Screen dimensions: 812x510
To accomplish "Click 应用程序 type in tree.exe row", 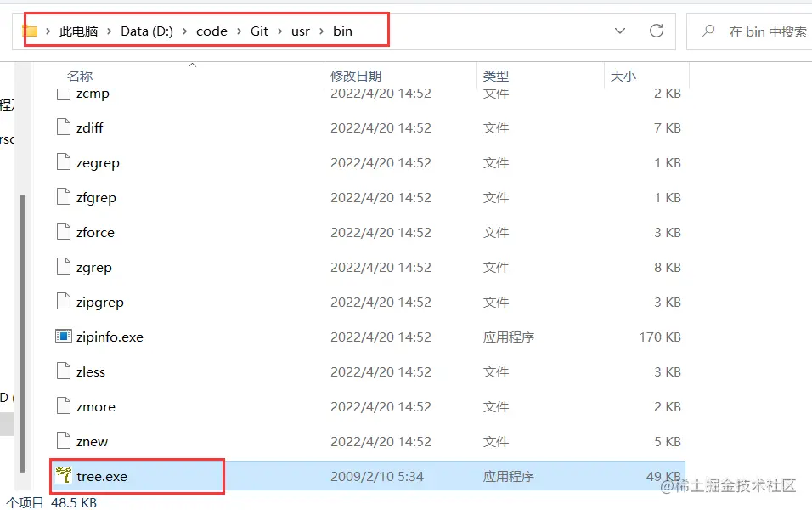I will pyautogui.click(x=509, y=476).
